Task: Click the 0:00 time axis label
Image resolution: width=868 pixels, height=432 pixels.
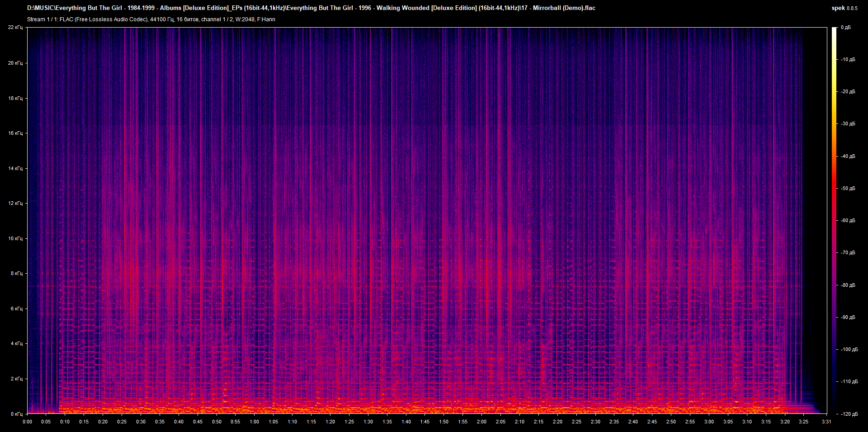Action: (x=28, y=422)
